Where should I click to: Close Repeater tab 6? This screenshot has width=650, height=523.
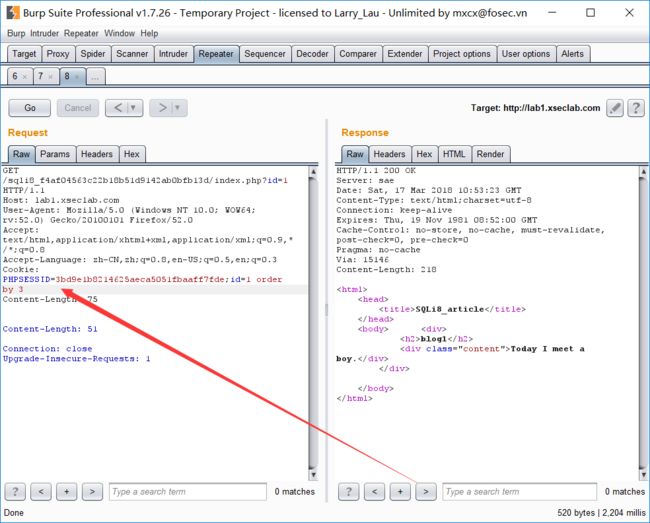pyautogui.click(x=24, y=77)
